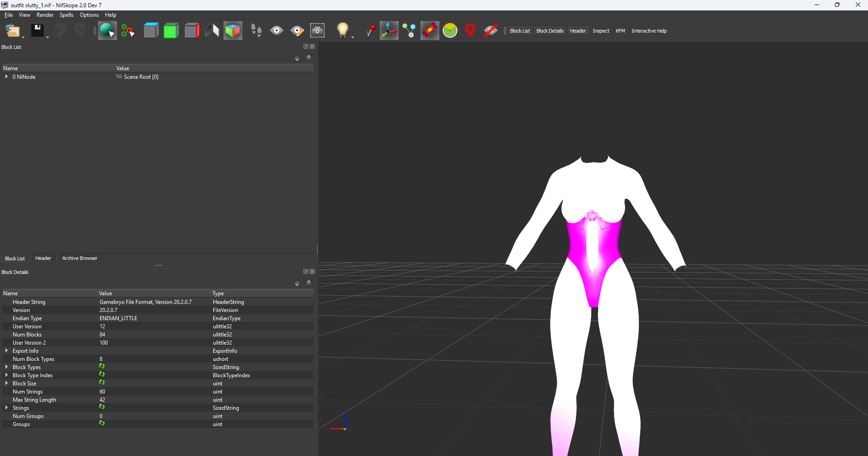Expand the Block Size row
This screenshot has height=456, width=868.
6,384
